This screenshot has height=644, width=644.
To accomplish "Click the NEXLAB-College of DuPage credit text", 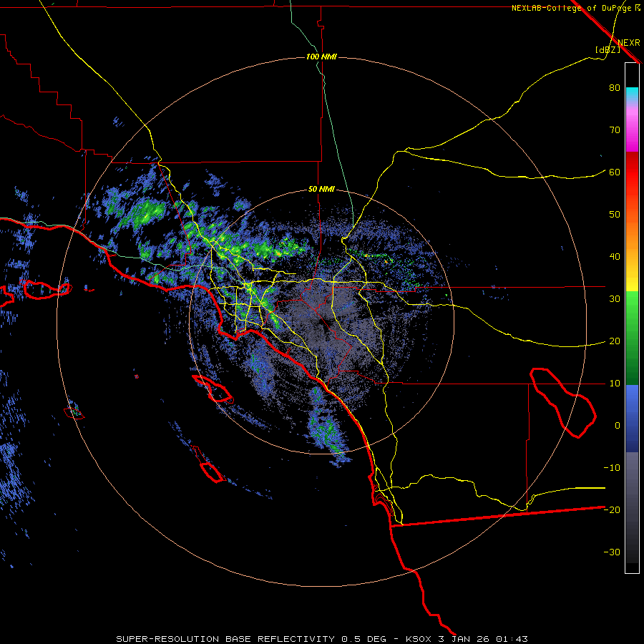I will pos(573,8).
